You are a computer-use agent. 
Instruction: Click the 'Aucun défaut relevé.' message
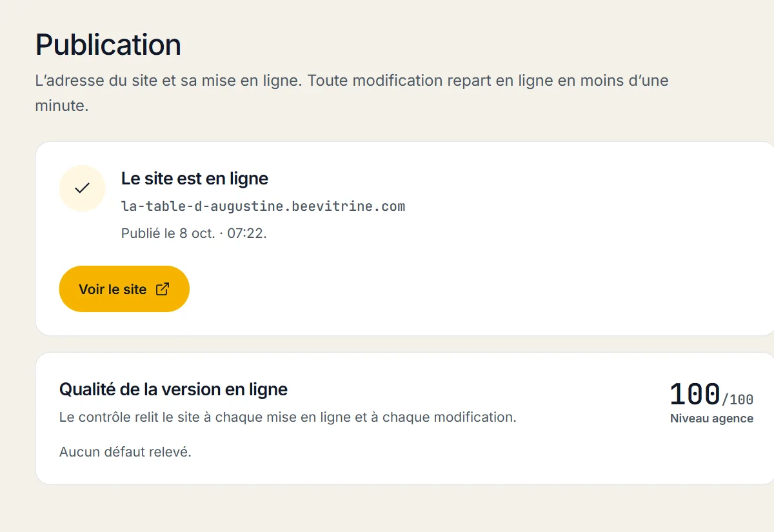click(x=125, y=452)
